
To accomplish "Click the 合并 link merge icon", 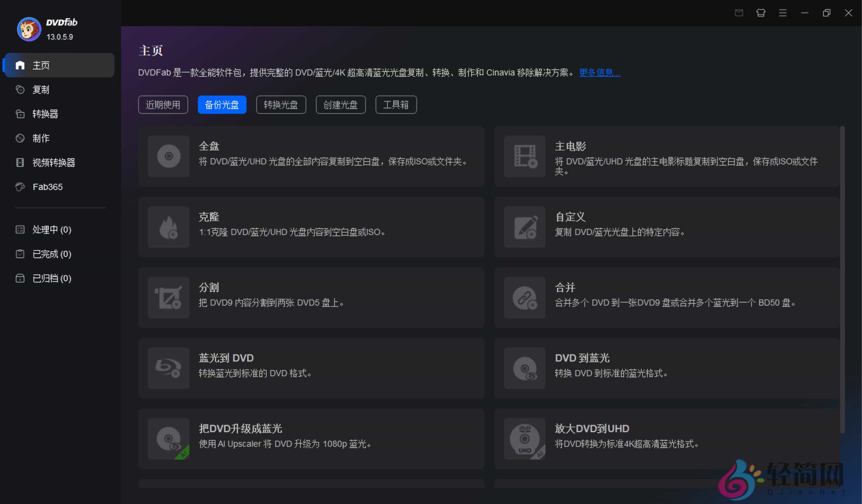I will click(x=525, y=297).
